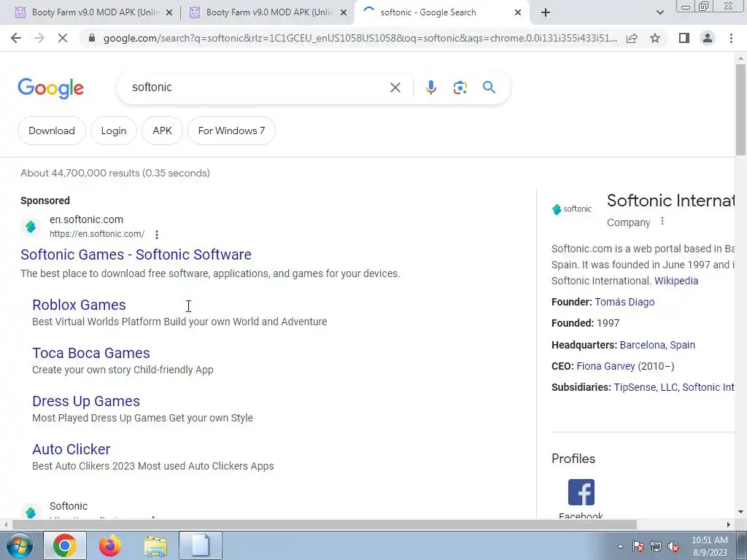Image resolution: width=747 pixels, height=560 pixels.
Task: Open Windows Start menu
Action: point(18,545)
